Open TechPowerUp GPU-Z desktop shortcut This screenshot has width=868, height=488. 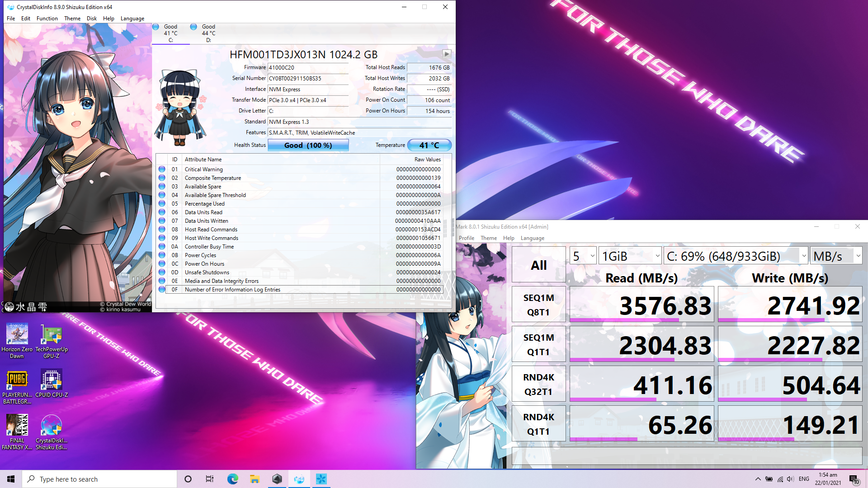click(x=52, y=341)
